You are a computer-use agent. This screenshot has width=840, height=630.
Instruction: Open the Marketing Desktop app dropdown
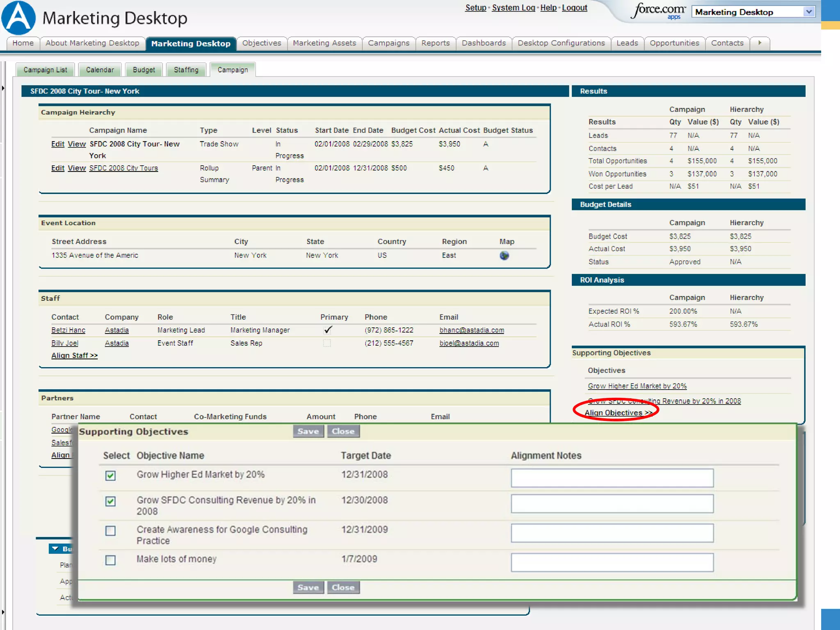[808, 12]
